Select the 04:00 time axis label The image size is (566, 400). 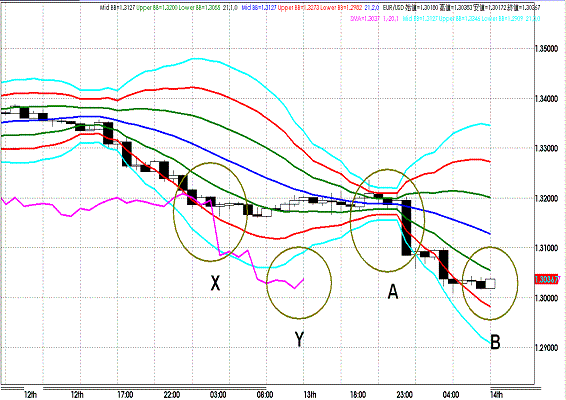click(451, 395)
